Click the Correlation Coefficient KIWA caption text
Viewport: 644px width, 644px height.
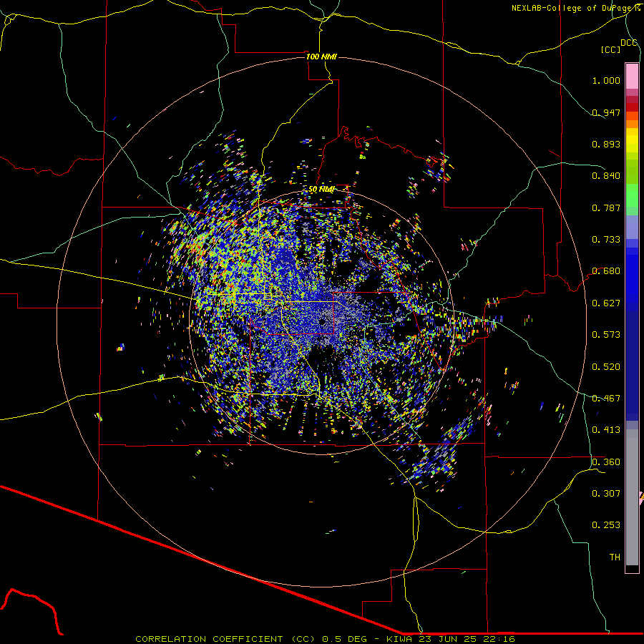click(325, 639)
